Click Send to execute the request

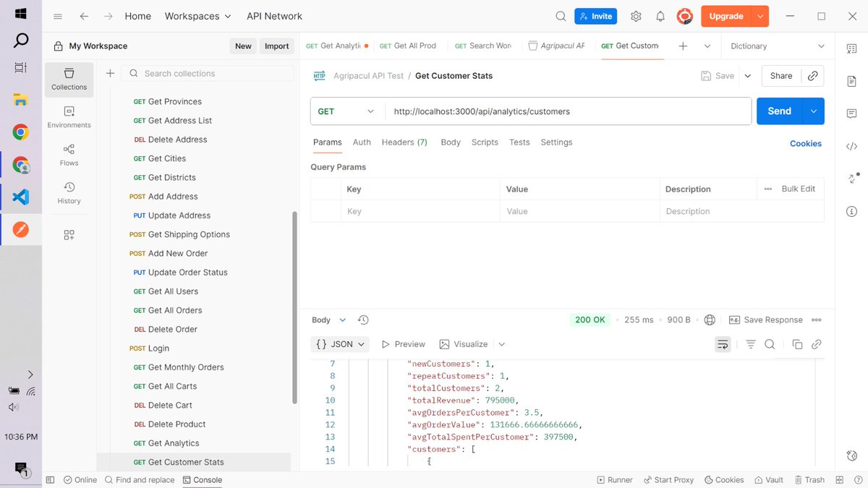(779, 111)
